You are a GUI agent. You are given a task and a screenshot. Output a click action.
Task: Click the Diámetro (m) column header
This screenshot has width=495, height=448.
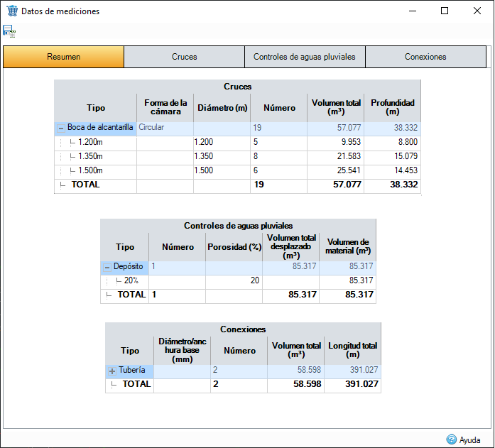pyautogui.click(x=222, y=108)
